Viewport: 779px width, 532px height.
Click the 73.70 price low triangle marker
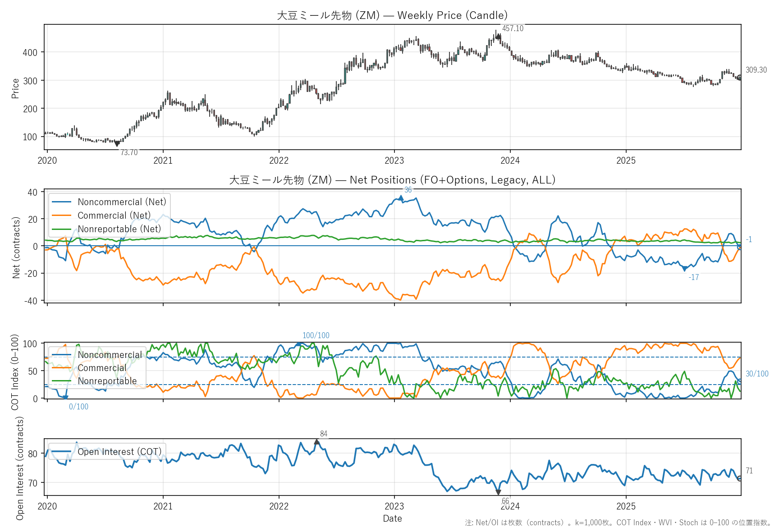(x=117, y=144)
